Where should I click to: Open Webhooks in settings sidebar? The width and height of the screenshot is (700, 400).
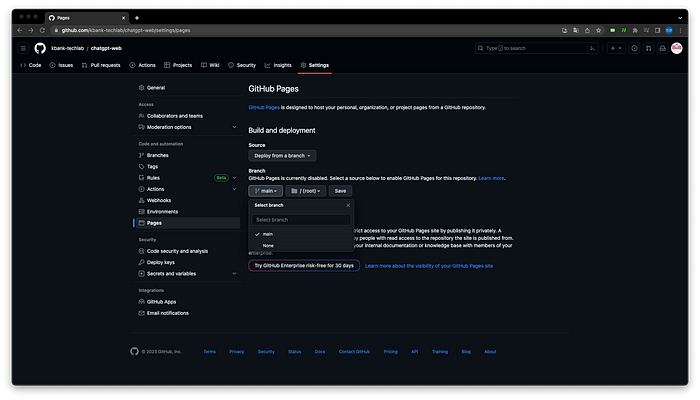click(x=159, y=200)
